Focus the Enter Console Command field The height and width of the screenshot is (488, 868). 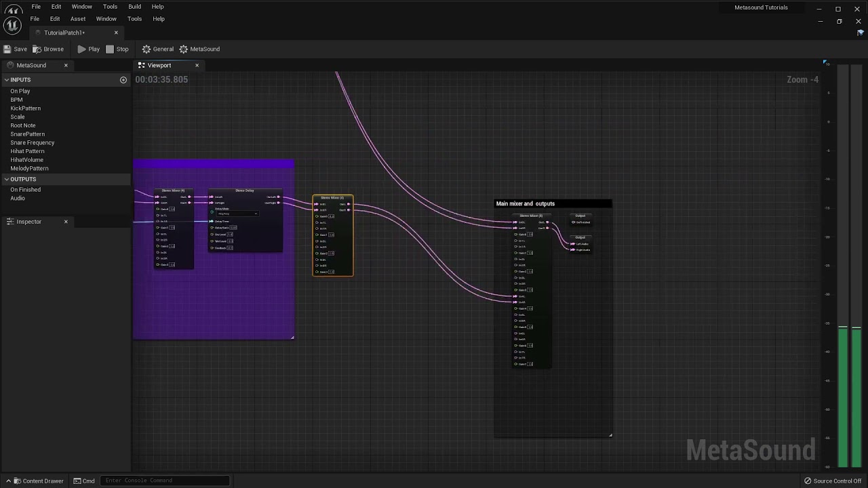165,481
